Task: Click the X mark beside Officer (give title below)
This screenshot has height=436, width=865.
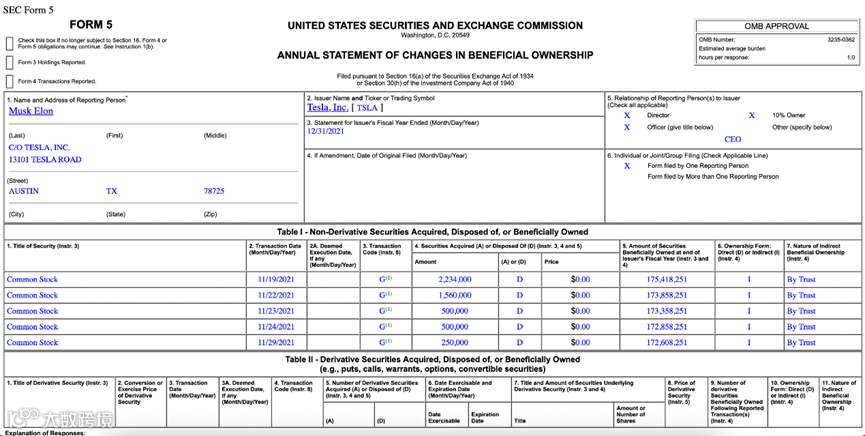Action: point(627,127)
